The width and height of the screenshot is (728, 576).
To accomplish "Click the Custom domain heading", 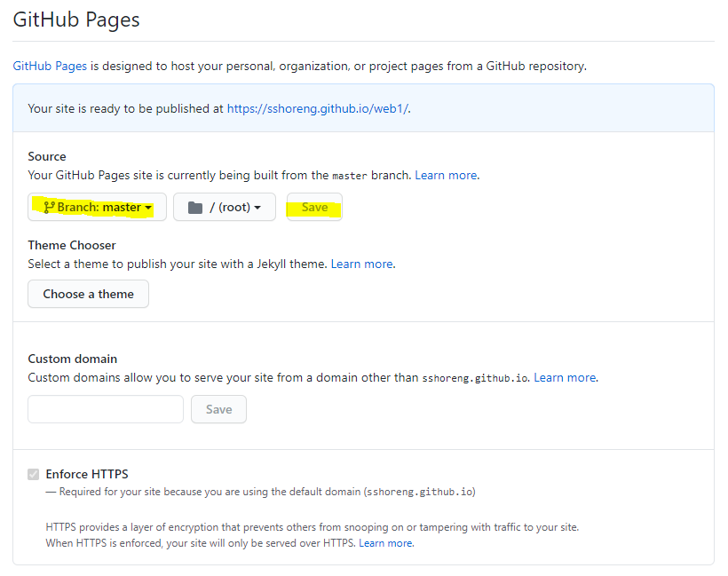I will point(73,359).
